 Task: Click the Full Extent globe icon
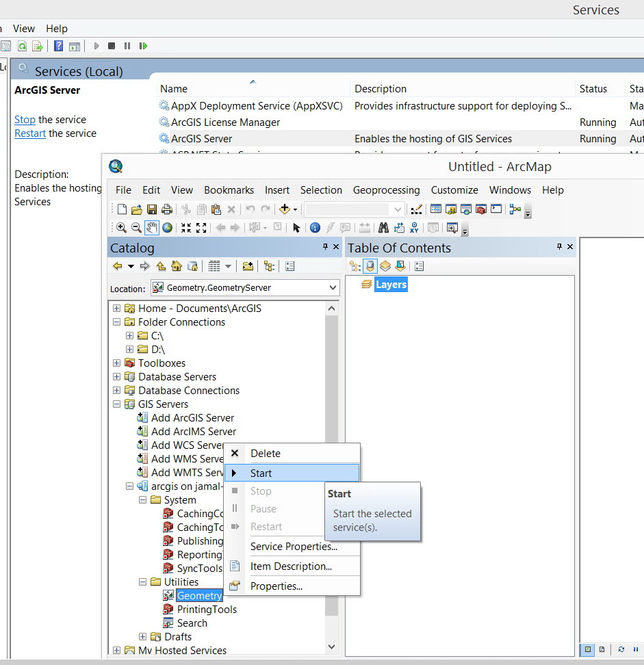[x=168, y=228]
